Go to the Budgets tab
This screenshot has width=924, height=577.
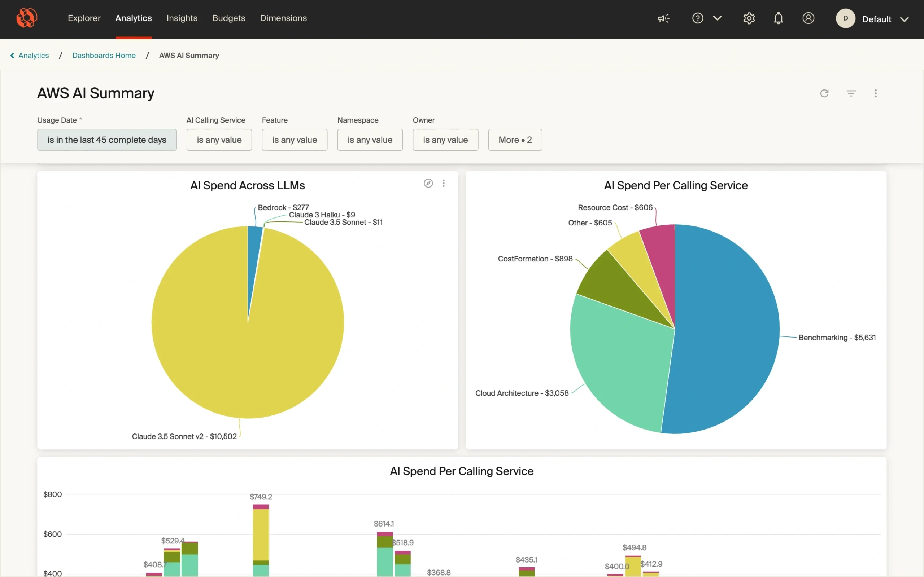click(x=228, y=18)
